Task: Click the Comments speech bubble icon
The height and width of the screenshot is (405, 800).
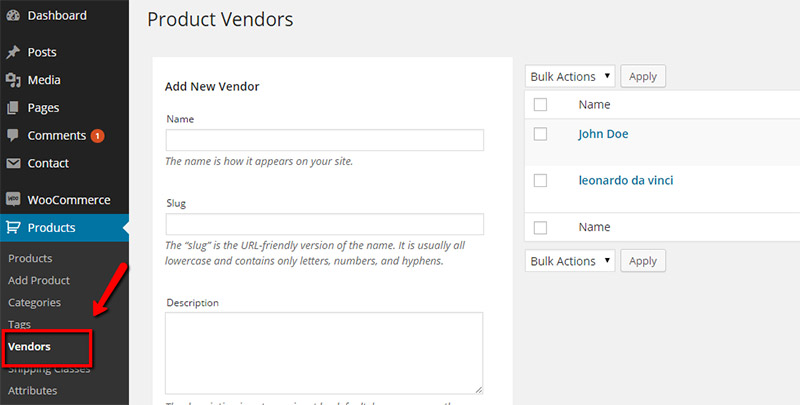Action: tap(13, 135)
